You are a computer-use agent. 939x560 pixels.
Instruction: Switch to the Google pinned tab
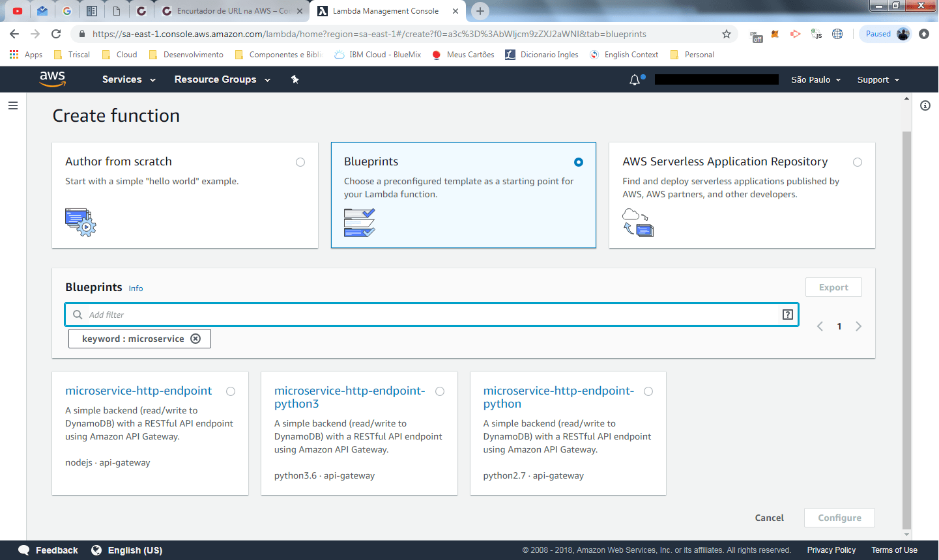(67, 11)
